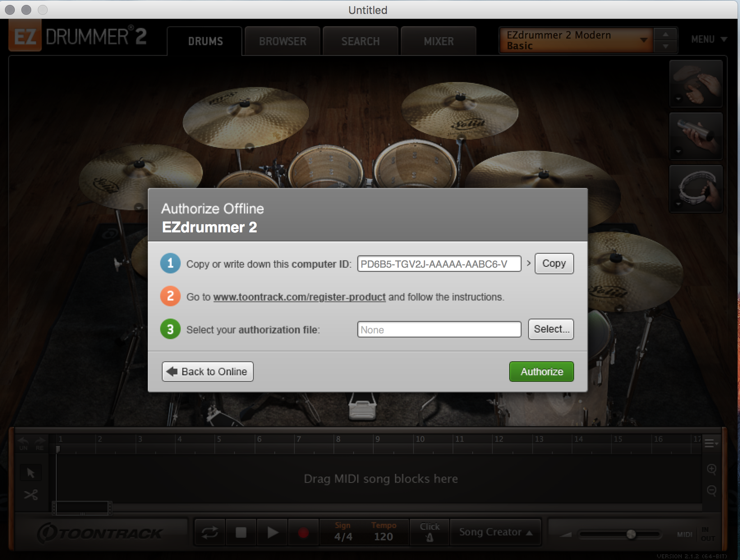Click the timeline horizontal scrollbar handle

coord(82,508)
